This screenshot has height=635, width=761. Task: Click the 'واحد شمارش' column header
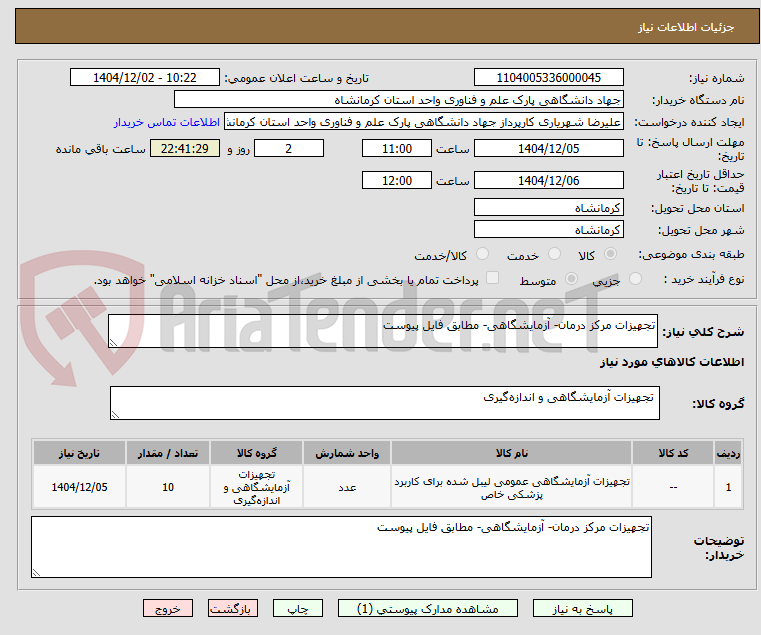click(347, 453)
